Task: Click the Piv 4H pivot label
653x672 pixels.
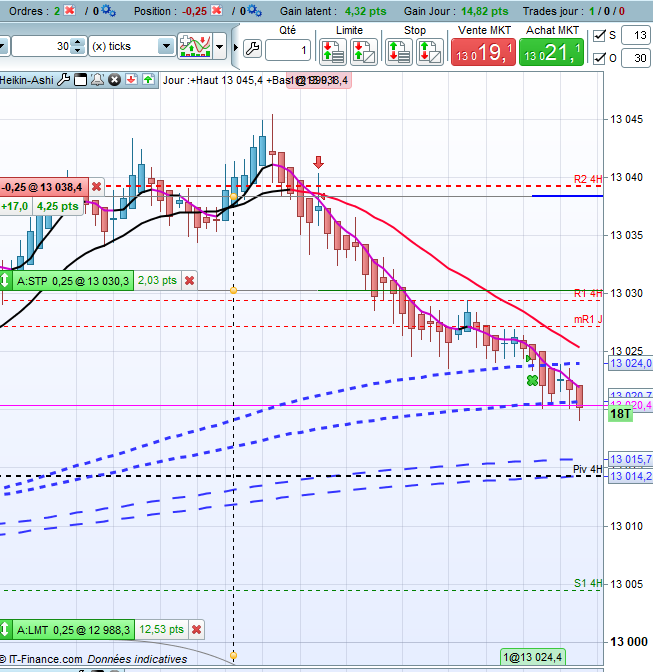Action: point(587,469)
